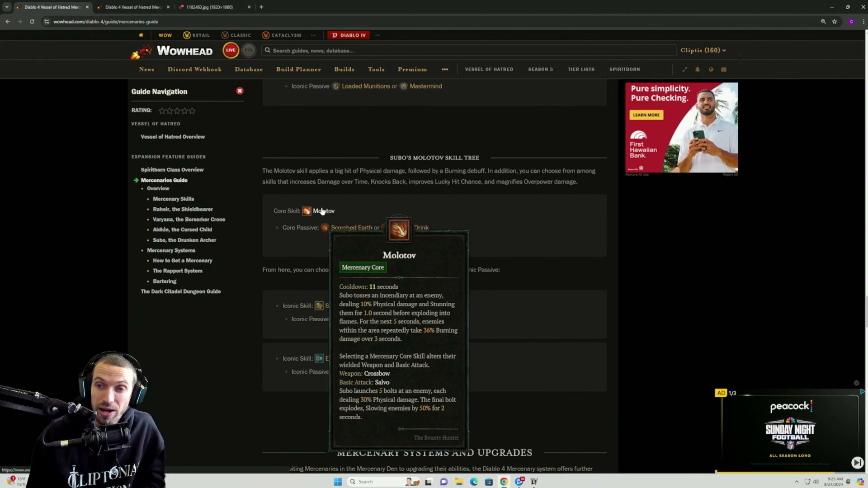Go to Season 5 link
The width and height of the screenshot is (868, 488).
(x=540, y=69)
